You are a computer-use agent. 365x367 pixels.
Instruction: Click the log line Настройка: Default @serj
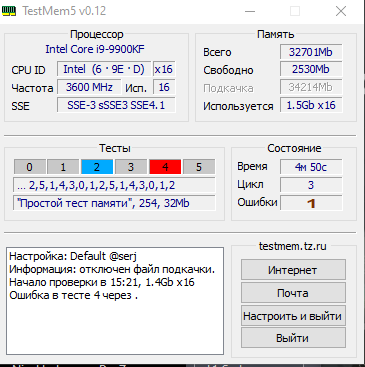pyautogui.click(x=73, y=256)
